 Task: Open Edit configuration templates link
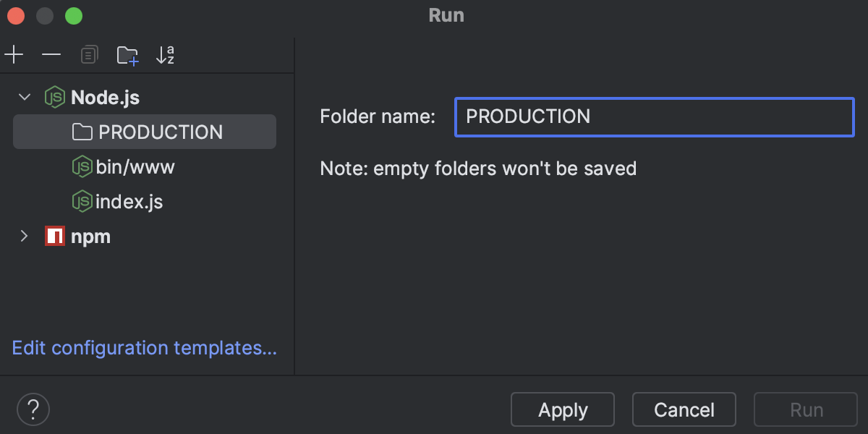[145, 348]
